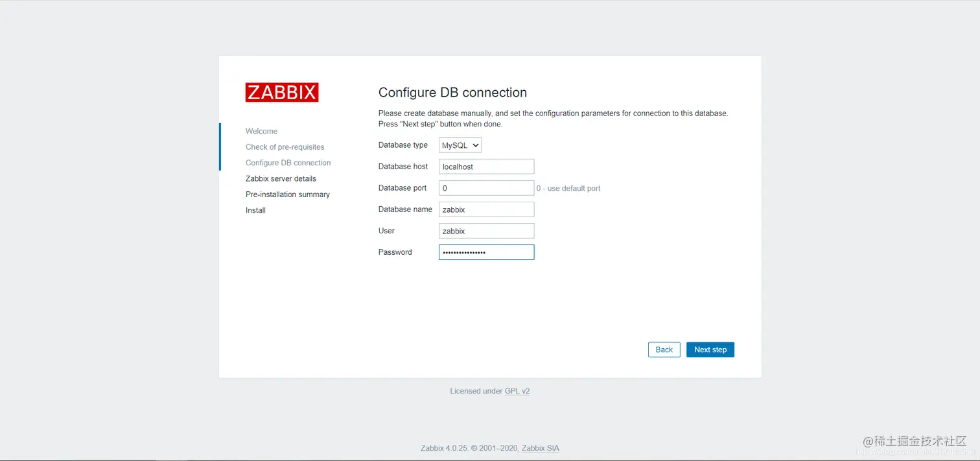Viewport: 980px width, 461px height.
Task: Click the Database port label
Action: pyautogui.click(x=402, y=188)
